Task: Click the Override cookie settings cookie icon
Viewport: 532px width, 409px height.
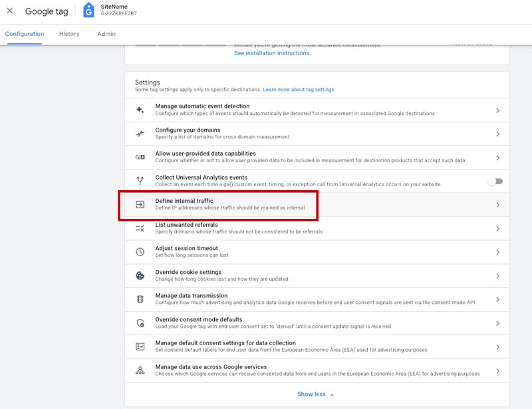Action: (141, 275)
